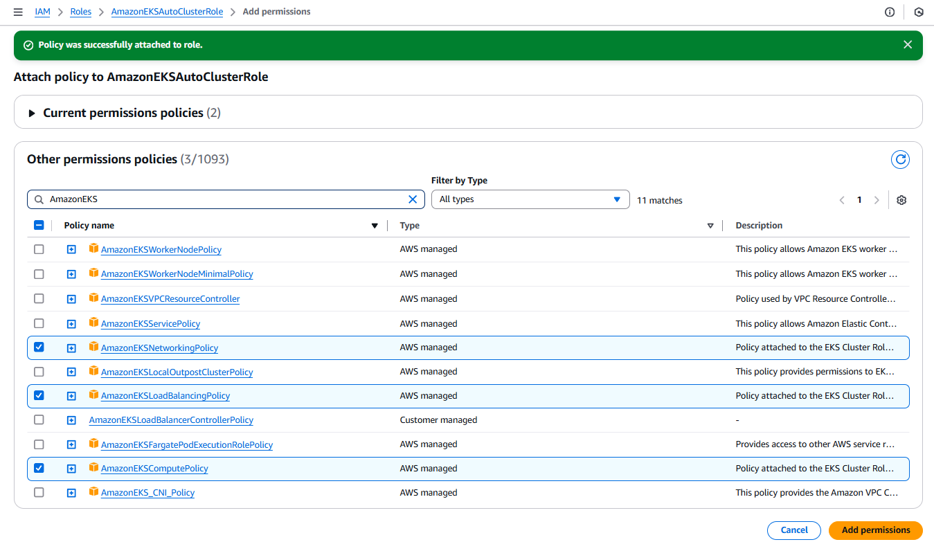Open the info panel icon
Viewport: 934px width, 560px height.
890,12
